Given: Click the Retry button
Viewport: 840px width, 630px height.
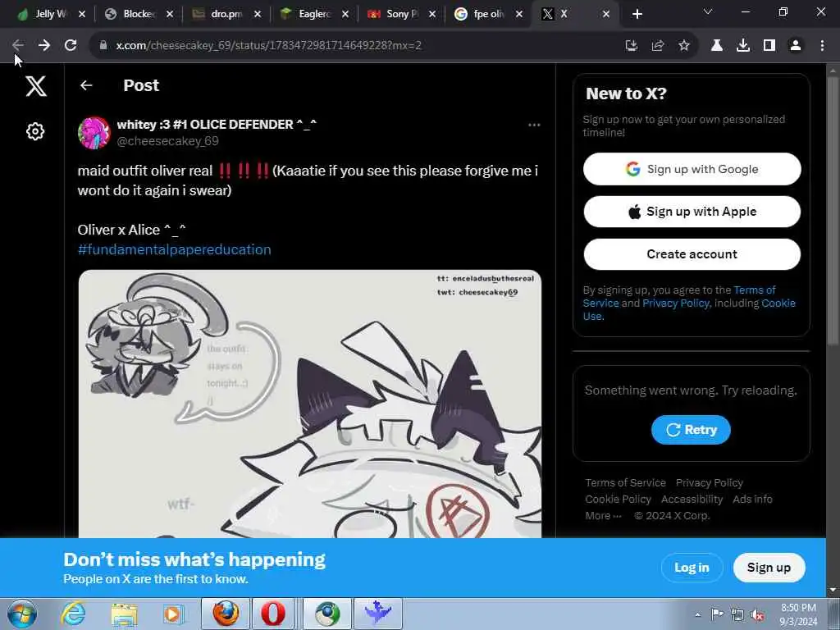Looking at the screenshot, I should (691, 430).
